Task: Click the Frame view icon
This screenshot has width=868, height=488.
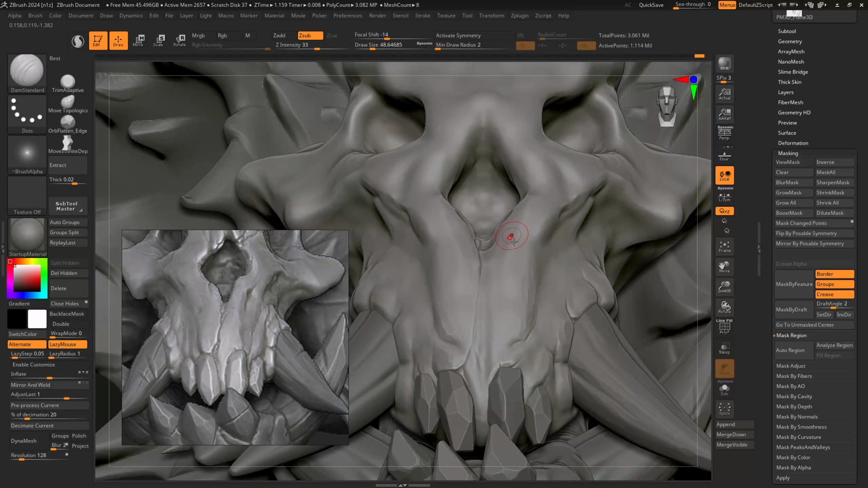Action: point(725,246)
